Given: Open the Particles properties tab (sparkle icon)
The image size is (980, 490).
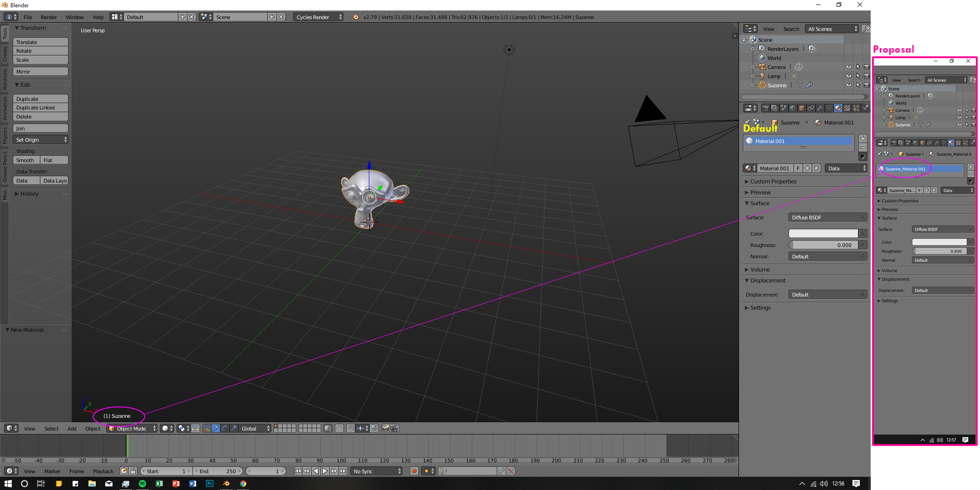Looking at the screenshot, I should pyautogui.click(x=856, y=108).
